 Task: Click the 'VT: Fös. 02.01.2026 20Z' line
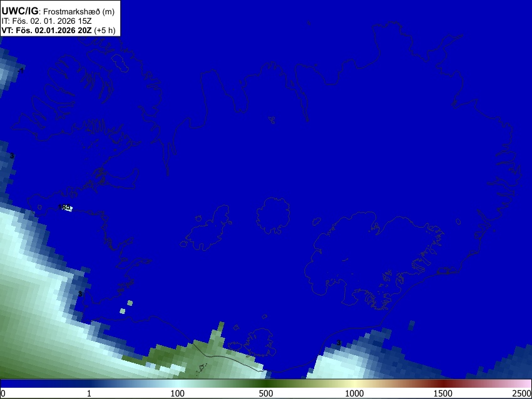[x=46, y=30]
